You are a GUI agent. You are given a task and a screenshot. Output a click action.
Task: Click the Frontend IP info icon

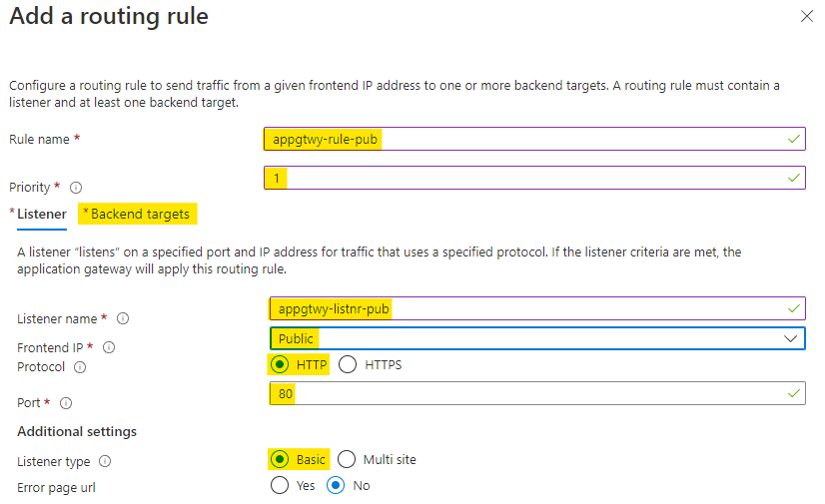pyautogui.click(x=109, y=347)
